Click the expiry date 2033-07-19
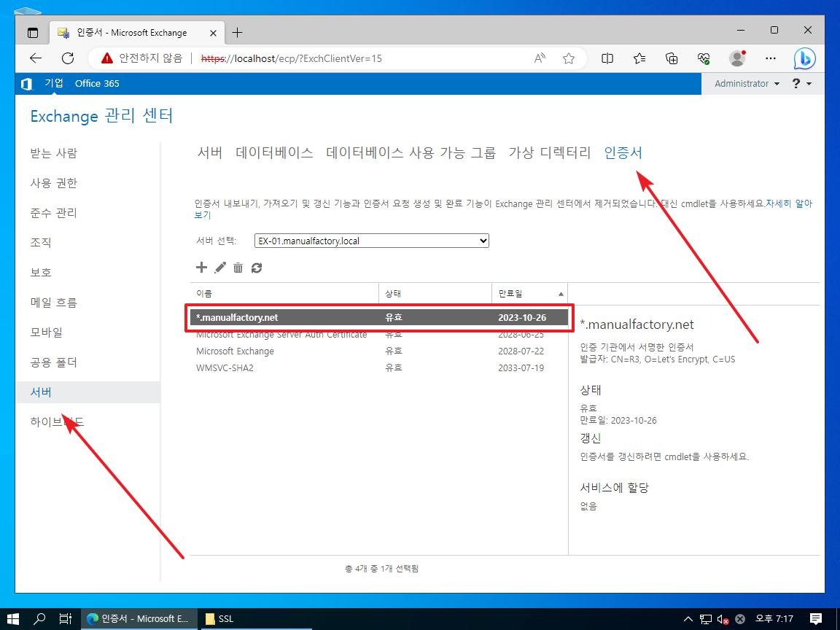840x630 pixels. click(x=521, y=368)
